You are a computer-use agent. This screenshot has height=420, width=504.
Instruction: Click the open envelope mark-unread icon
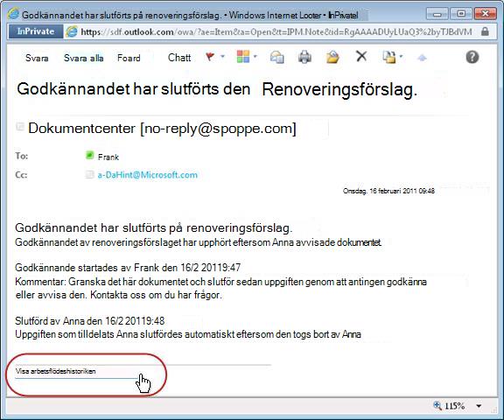(332, 57)
